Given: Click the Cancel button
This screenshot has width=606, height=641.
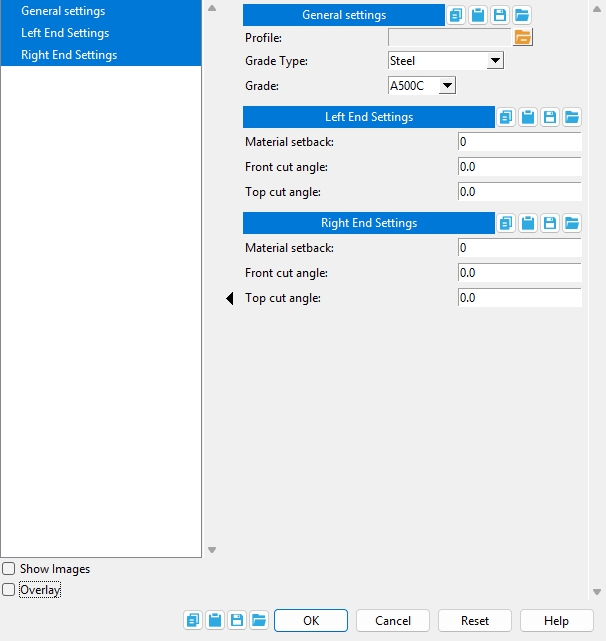Looking at the screenshot, I should point(393,620).
